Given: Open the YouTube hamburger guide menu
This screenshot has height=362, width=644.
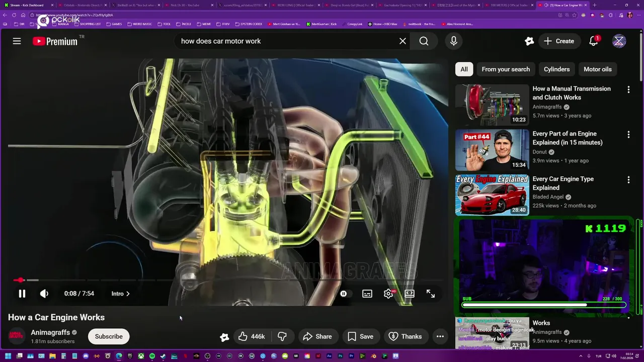Looking at the screenshot, I should (x=17, y=41).
